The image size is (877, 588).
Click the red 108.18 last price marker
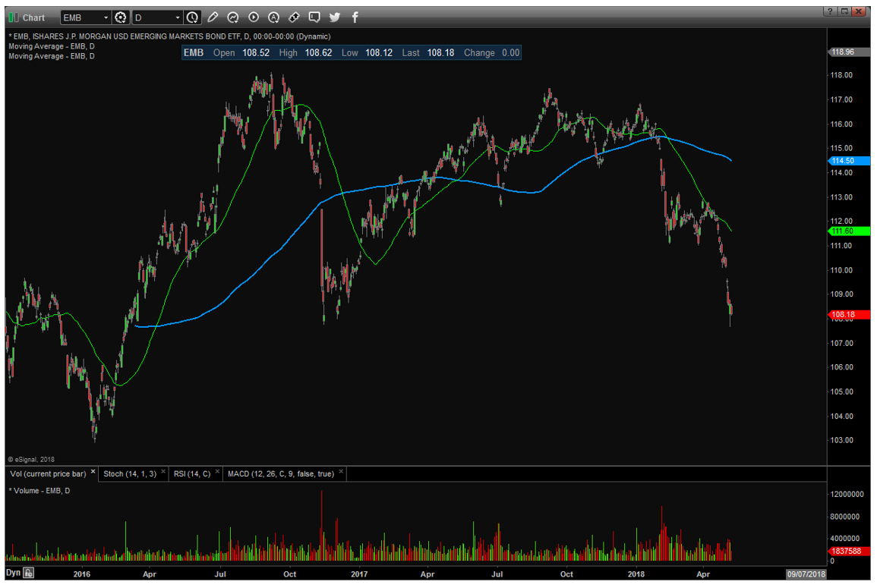coord(847,315)
